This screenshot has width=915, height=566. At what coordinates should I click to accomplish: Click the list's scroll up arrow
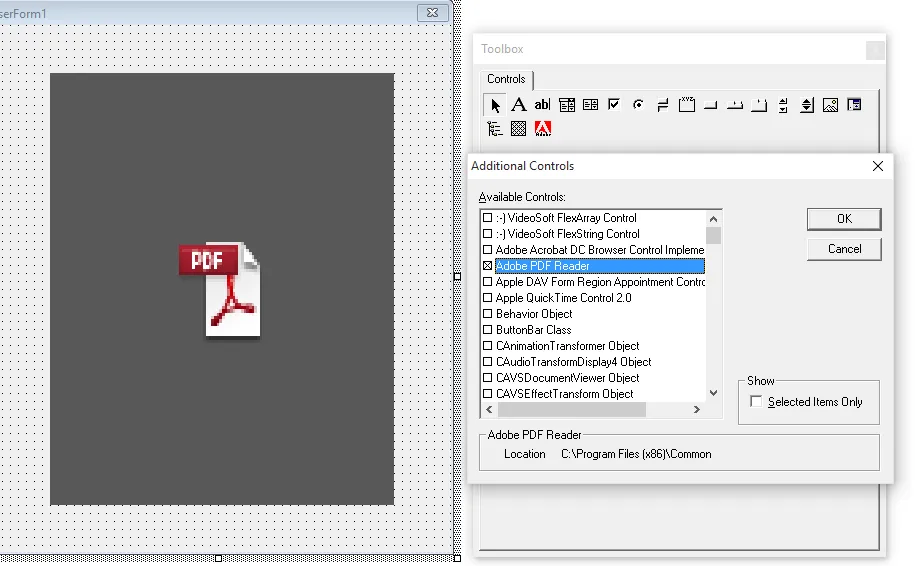[713, 219]
